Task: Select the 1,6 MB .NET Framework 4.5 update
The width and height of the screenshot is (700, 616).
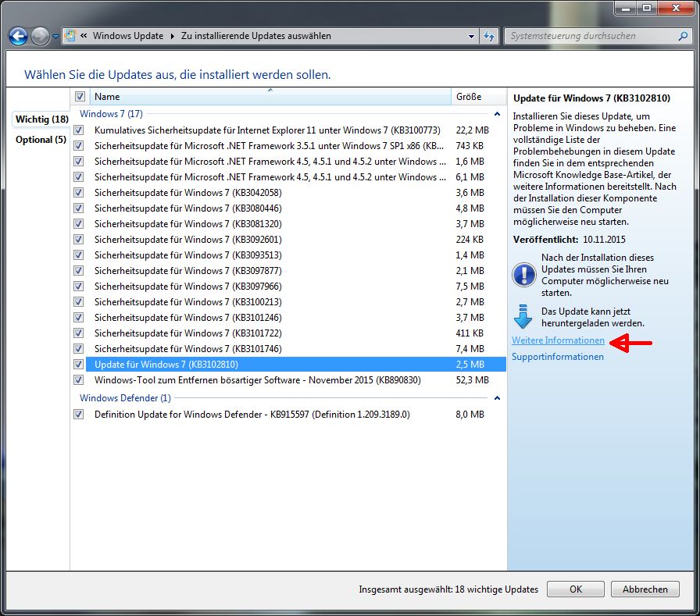Action: [295, 162]
